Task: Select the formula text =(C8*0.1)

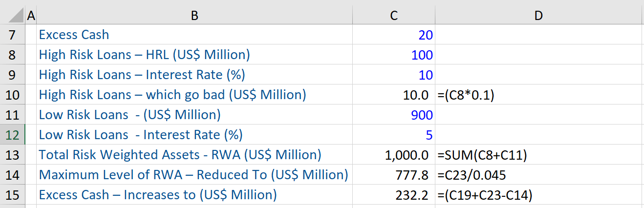Action: point(467,95)
